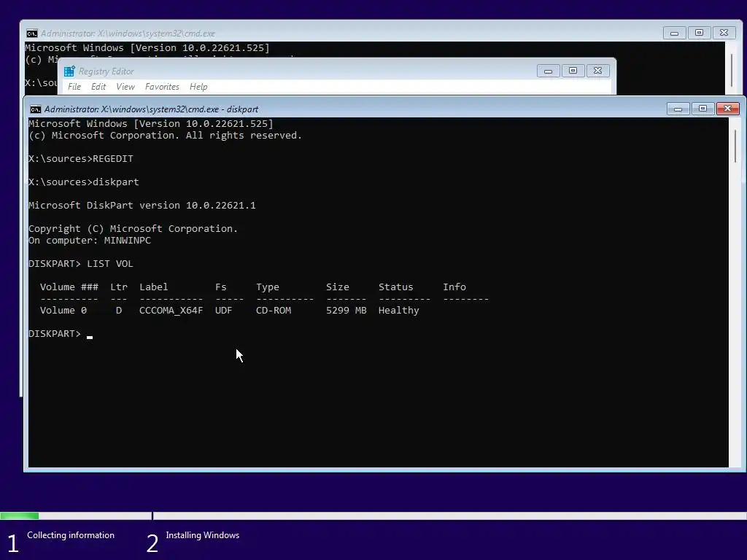Minimize the diskpart command prompt window
The image size is (747, 560).
click(678, 109)
